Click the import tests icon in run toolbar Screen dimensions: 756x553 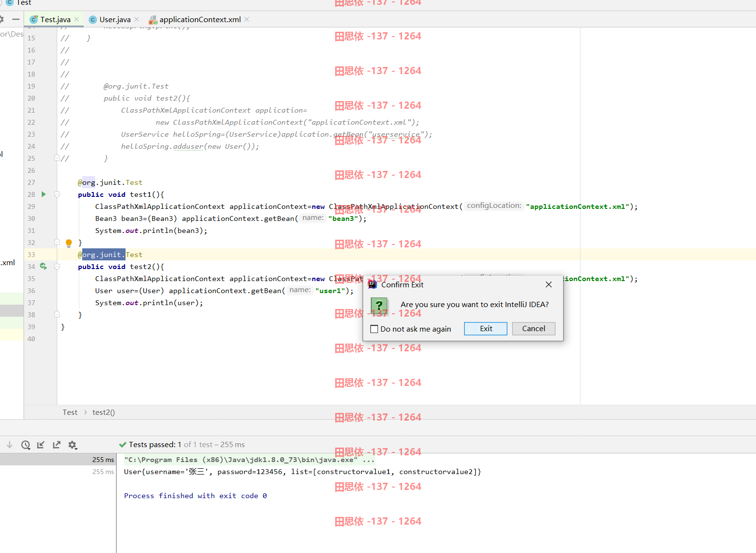[x=41, y=445]
